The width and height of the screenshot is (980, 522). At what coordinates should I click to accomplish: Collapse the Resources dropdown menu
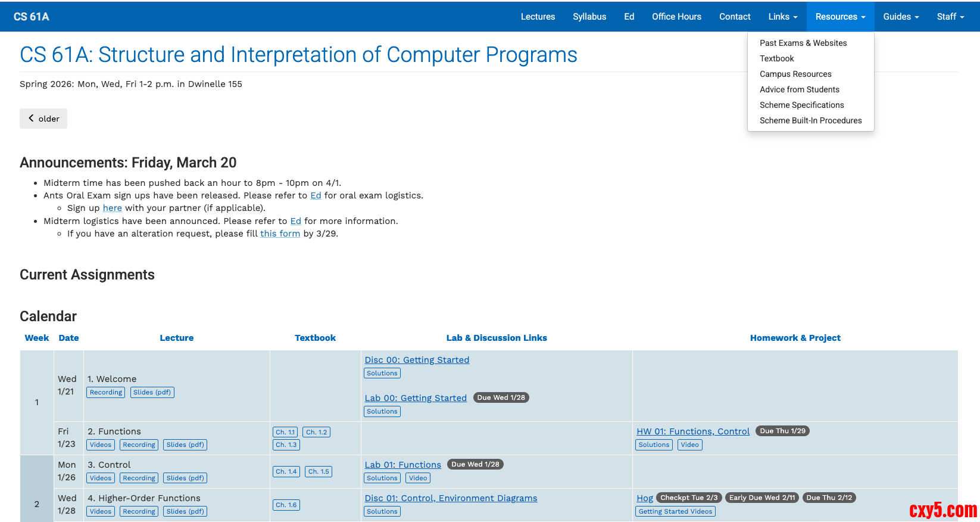pyautogui.click(x=840, y=17)
